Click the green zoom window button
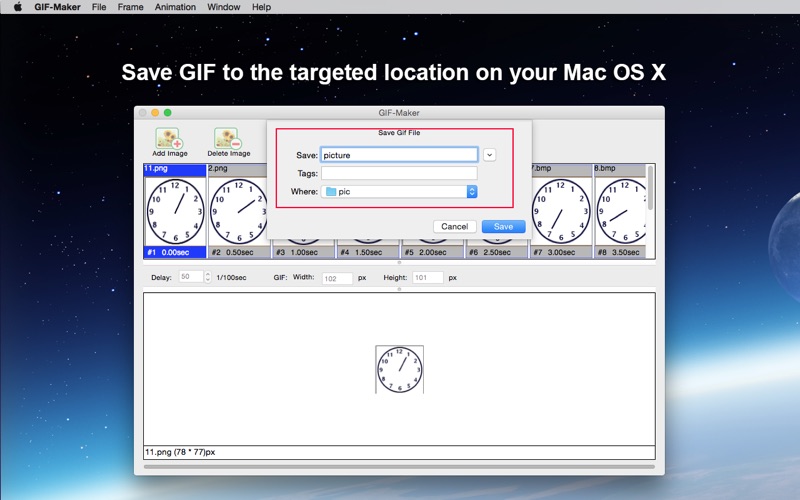The height and width of the screenshot is (500, 800). tap(167, 113)
